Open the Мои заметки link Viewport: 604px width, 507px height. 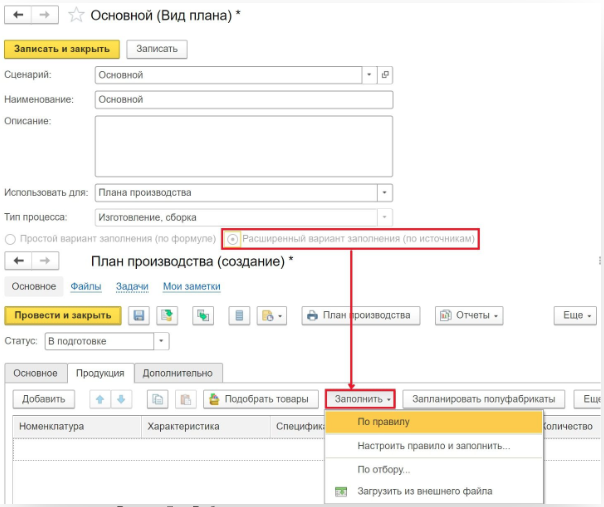191,286
